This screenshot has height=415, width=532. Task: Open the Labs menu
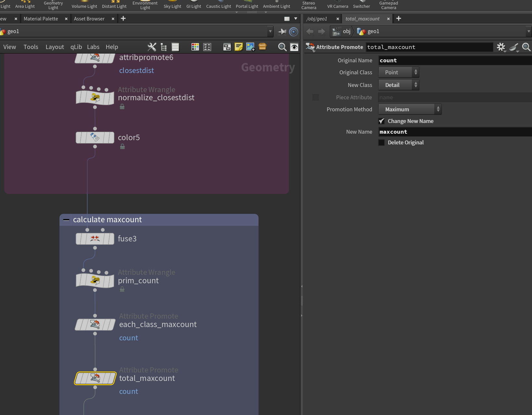click(x=93, y=47)
